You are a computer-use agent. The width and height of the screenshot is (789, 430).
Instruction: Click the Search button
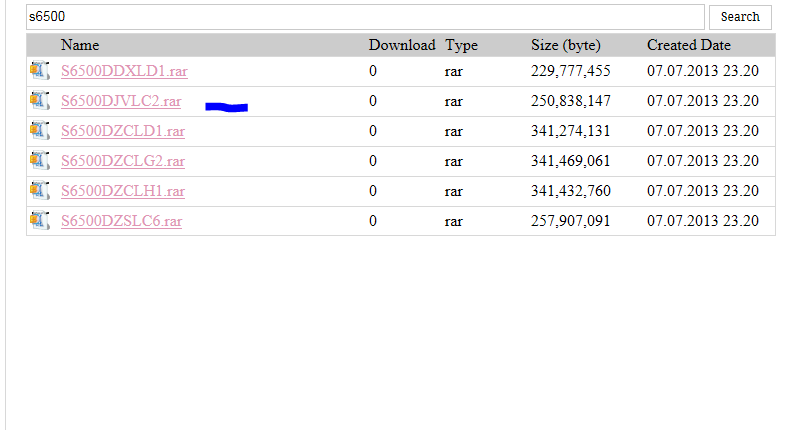[740, 17]
